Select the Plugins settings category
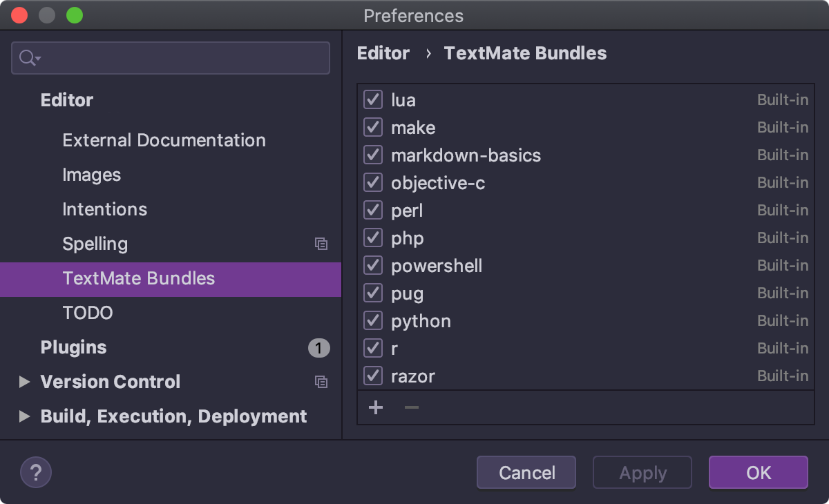 73,347
